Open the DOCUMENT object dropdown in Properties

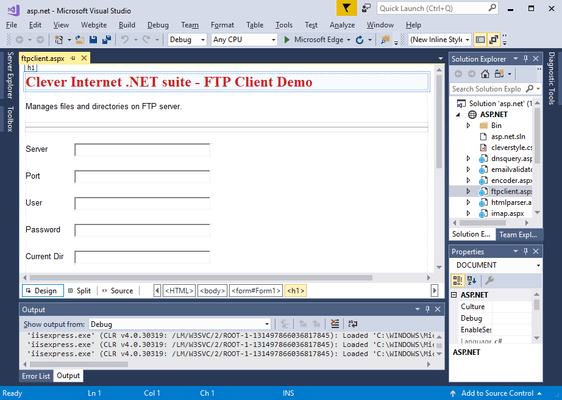[496, 265]
